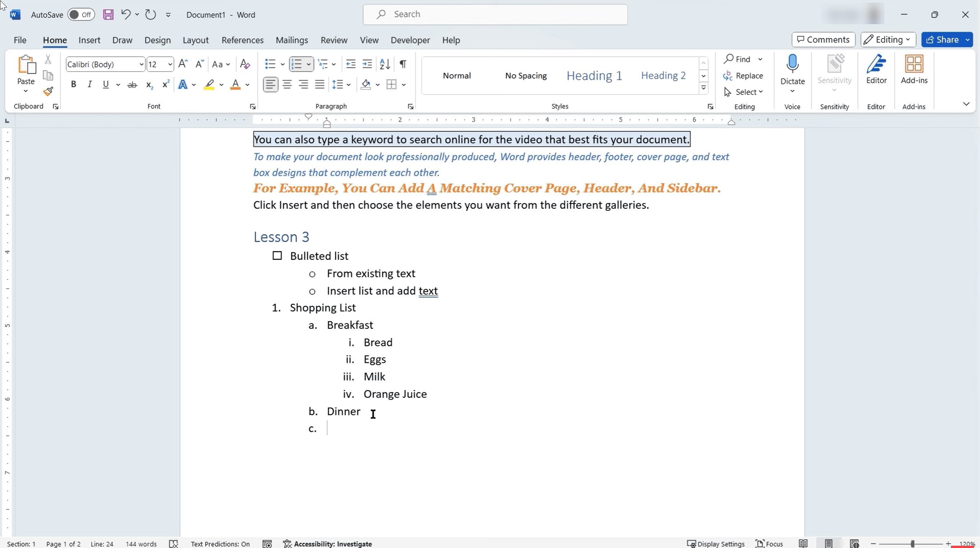Expand the numbering list dropdown arrow
980x548 pixels.
[x=309, y=64]
